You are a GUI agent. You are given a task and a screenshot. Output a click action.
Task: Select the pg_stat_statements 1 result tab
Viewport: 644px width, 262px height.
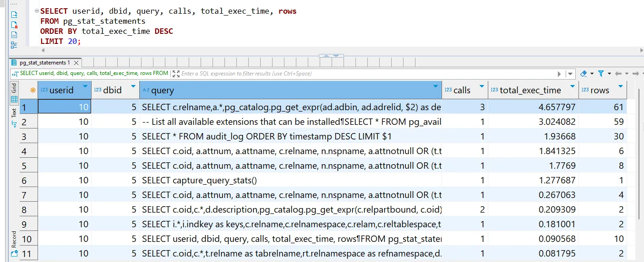click(44, 63)
